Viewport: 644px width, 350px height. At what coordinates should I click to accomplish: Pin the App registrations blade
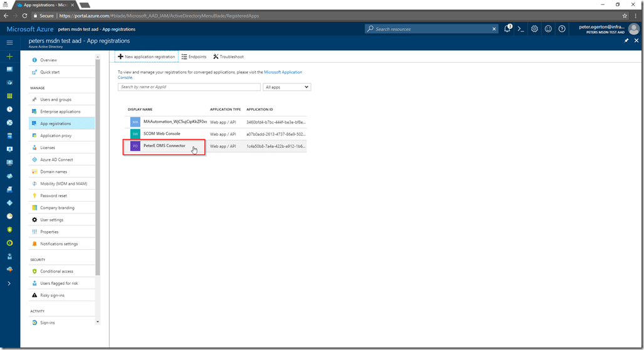626,41
